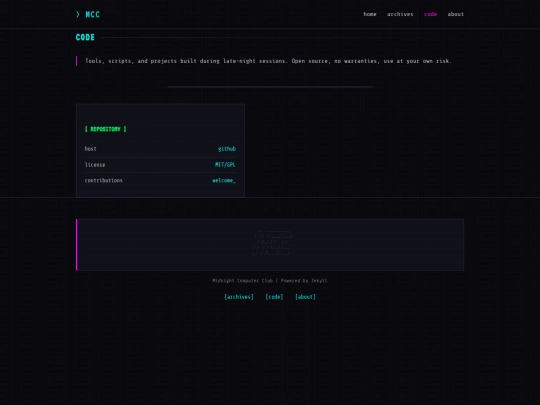The image size is (540, 405).
Task: Open footer [code] link
Action: coord(274,297)
